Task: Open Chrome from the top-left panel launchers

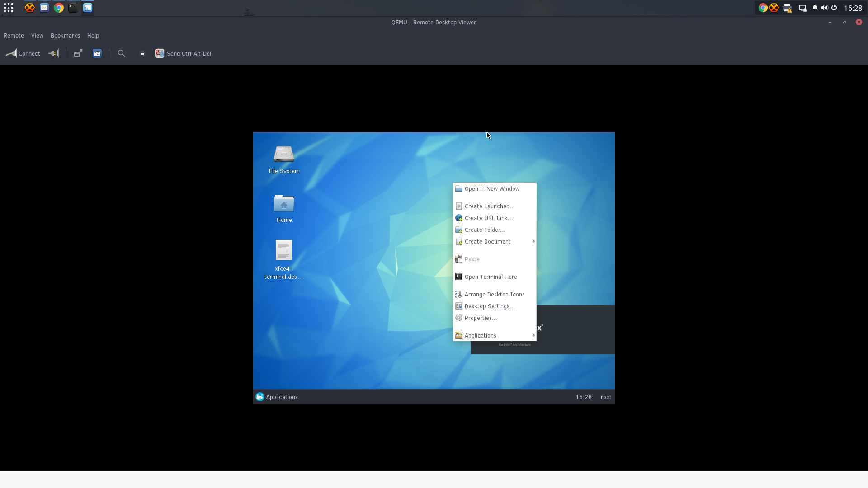Action: click(x=59, y=8)
